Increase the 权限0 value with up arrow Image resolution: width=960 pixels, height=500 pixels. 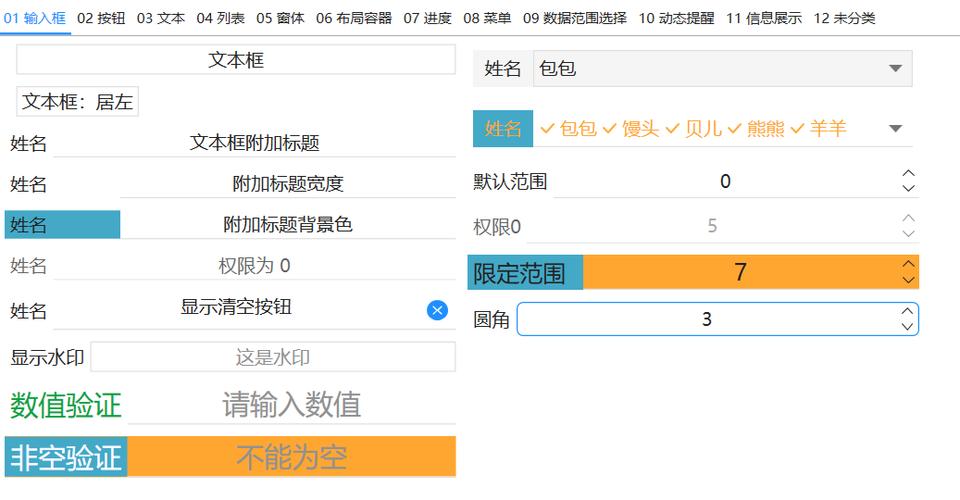909,218
